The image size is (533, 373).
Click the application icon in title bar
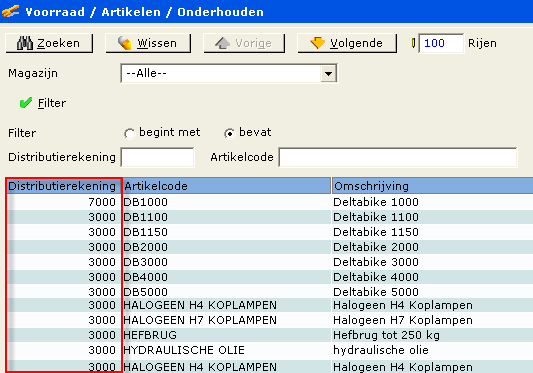pos(11,11)
